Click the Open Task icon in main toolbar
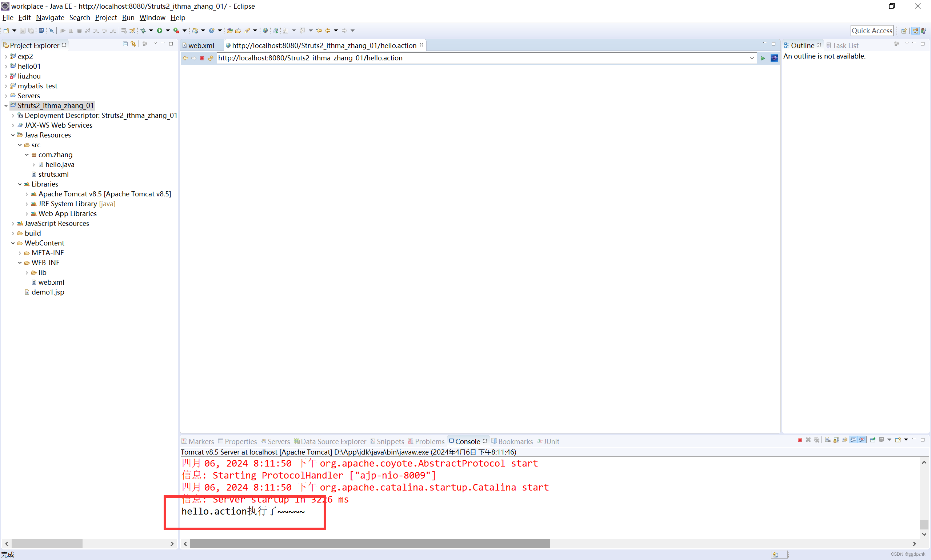This screenshot has width=931, height=560. click(x=238, y=31)
